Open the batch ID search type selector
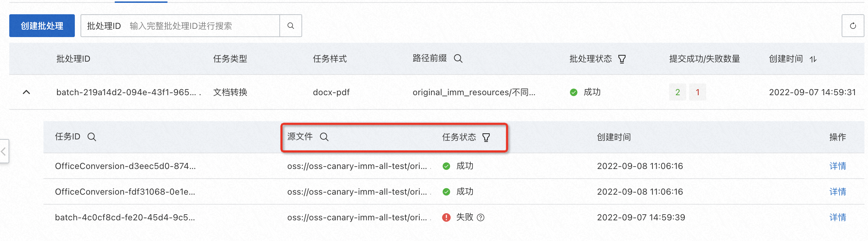 coord(104,26)
